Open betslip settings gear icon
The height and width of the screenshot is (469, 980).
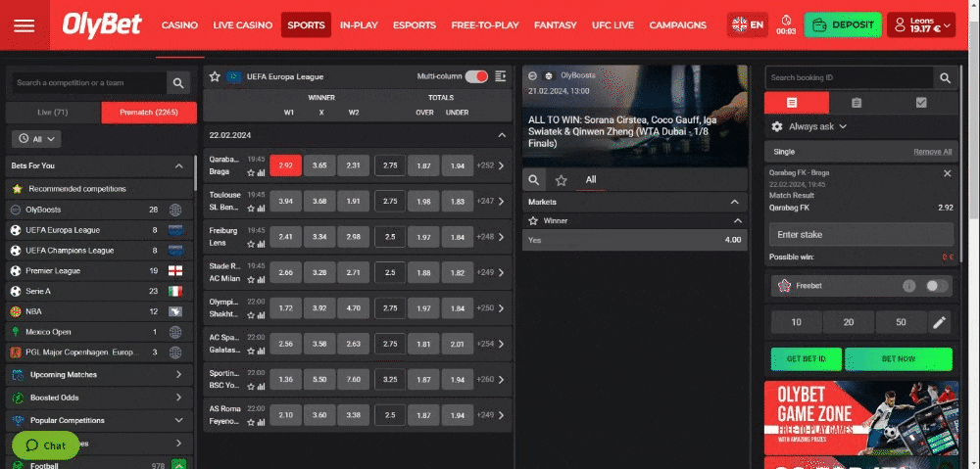pos(777,126)
